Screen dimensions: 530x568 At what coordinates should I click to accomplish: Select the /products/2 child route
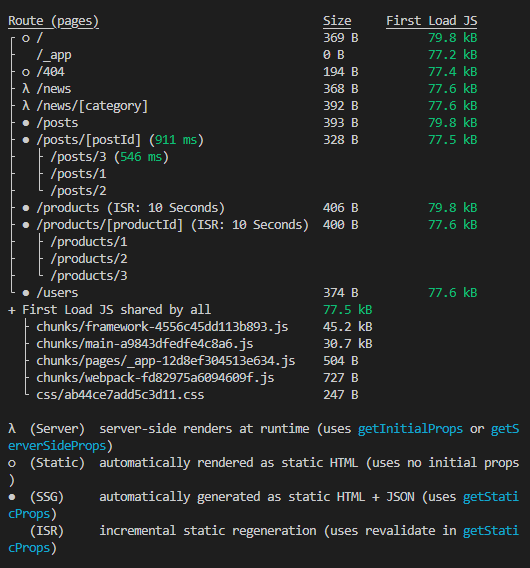click(x=89, y=259)
